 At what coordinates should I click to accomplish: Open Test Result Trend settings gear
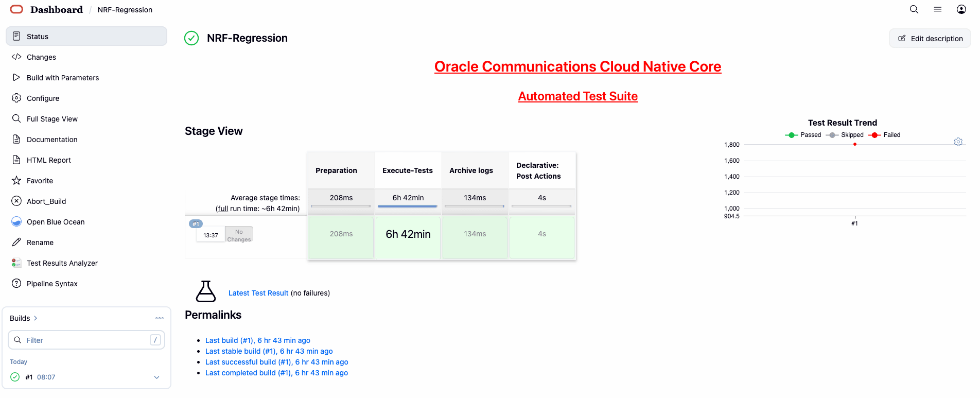pos(958,142)
